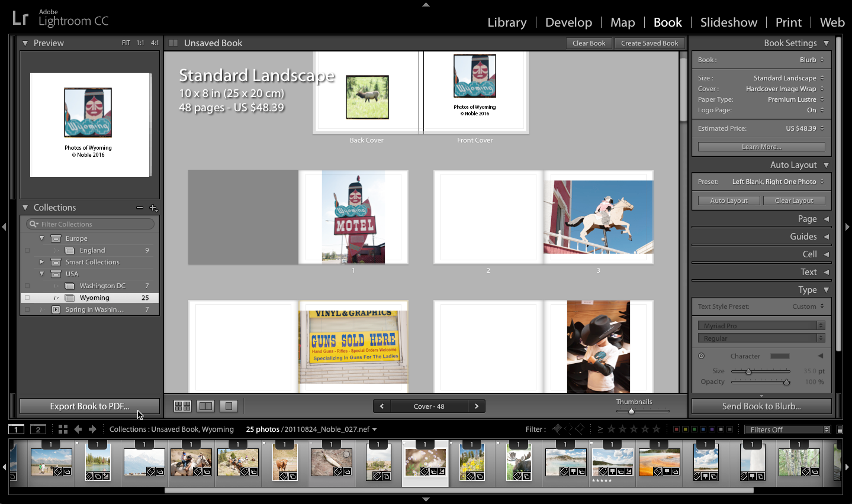Image resolution: width=852 pixels, height=504 pixels.
Task: Type in the Filter Collections search field
Action: (89, 224)
